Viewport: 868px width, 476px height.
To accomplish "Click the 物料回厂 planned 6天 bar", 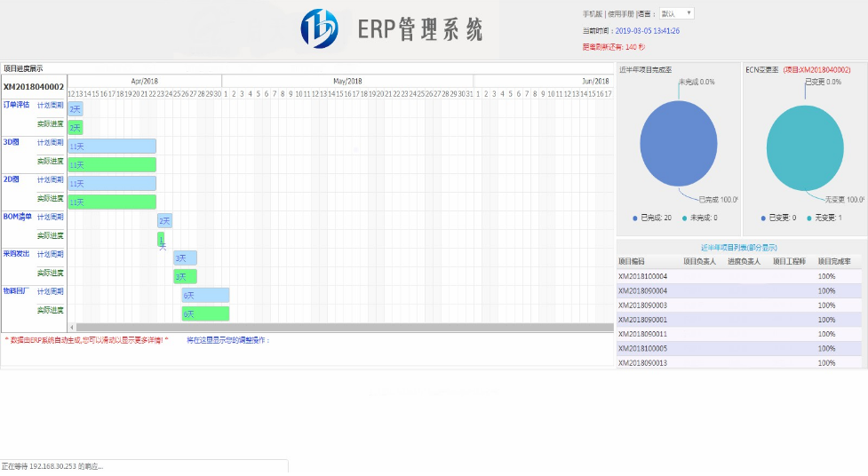I will pos(205,295).
